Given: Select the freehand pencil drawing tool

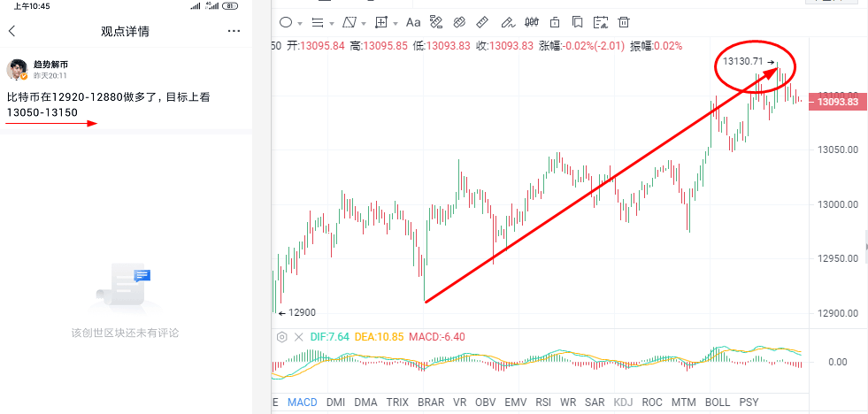Looking at the screenshot, I should tap(507, 23).
